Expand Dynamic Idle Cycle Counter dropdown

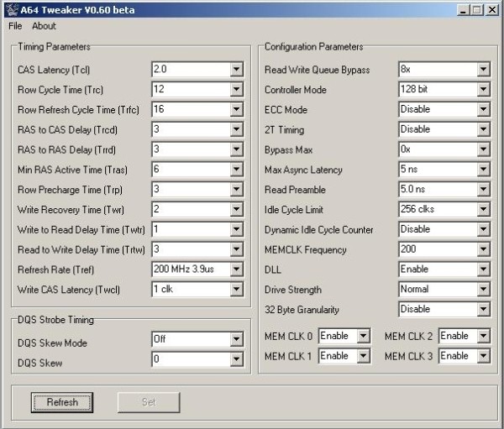tap(483, 229)
